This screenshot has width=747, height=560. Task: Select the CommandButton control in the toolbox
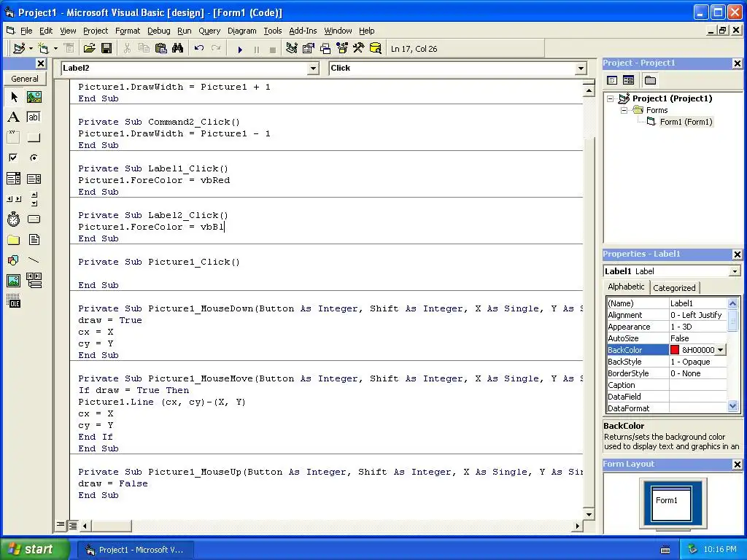tap(34, 138)
